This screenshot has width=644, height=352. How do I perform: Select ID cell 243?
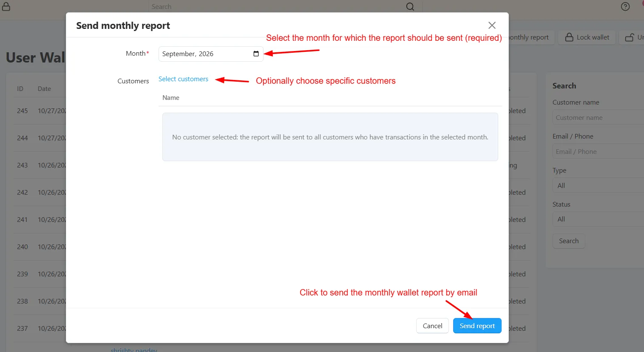23,165
